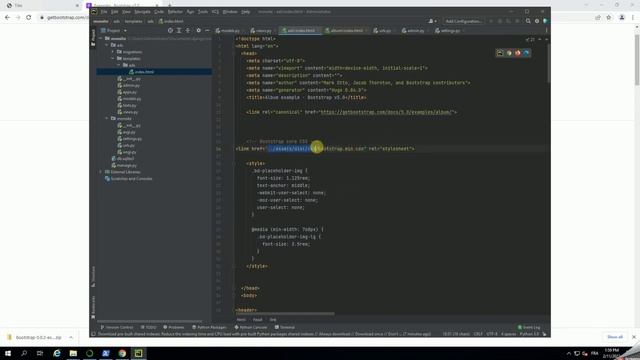This screenshot has width=640, height=360.
Task: Reload the page in Chrome window
Action: coord(29,18)
